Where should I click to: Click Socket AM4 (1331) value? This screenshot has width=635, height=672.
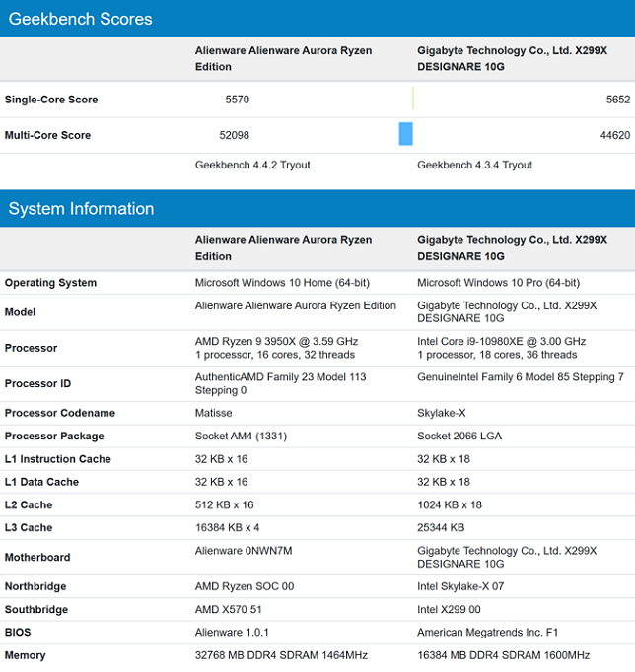click(241, 436)
